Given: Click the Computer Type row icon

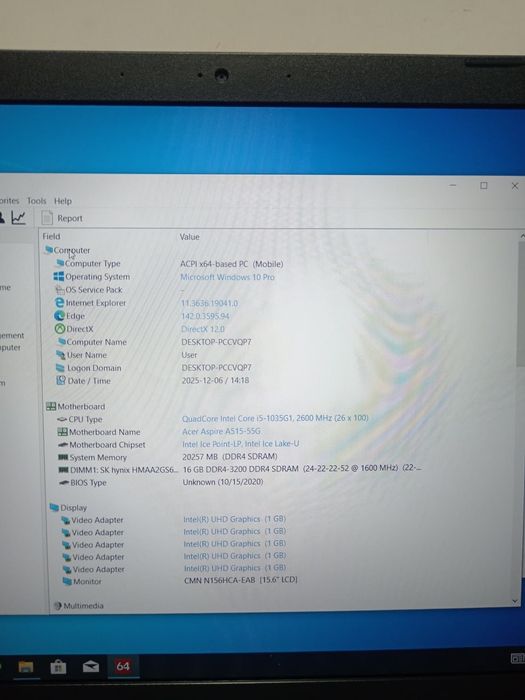Looking at the screenshot, I should tap(60, 263).
